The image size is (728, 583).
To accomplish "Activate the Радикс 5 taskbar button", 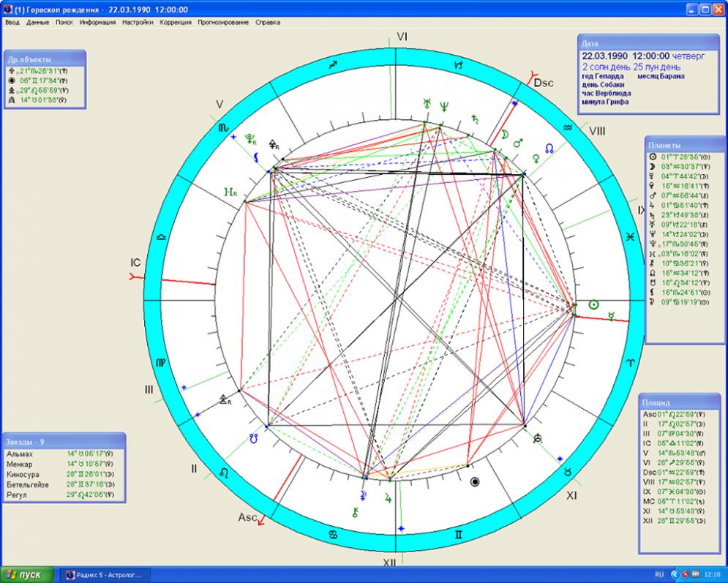I will (105, 574).
